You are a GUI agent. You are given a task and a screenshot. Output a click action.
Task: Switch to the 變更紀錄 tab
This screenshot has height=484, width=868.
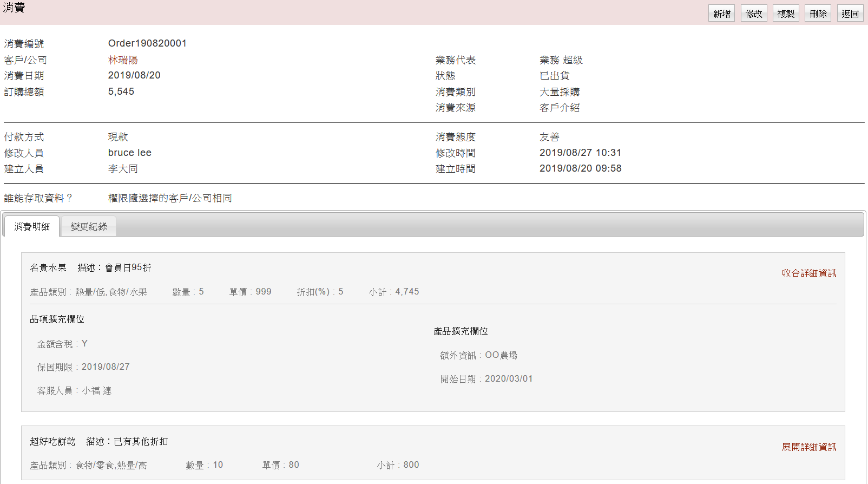point(89,226)
